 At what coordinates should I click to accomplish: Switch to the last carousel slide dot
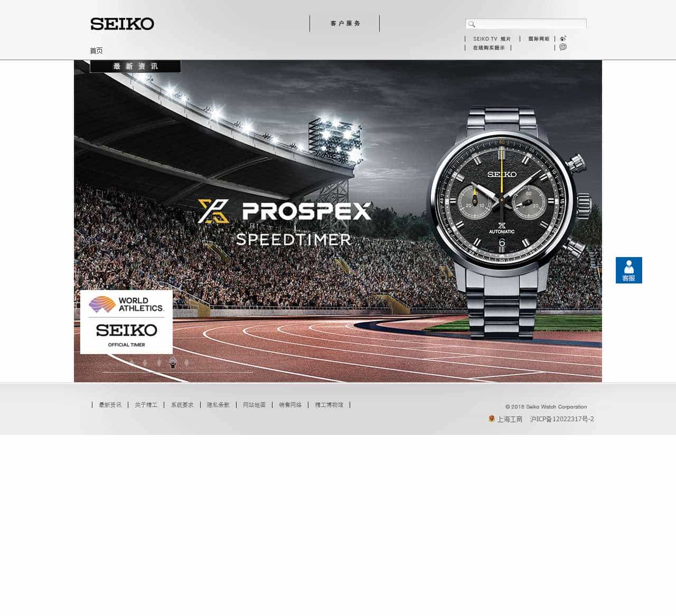pos(186,363)
